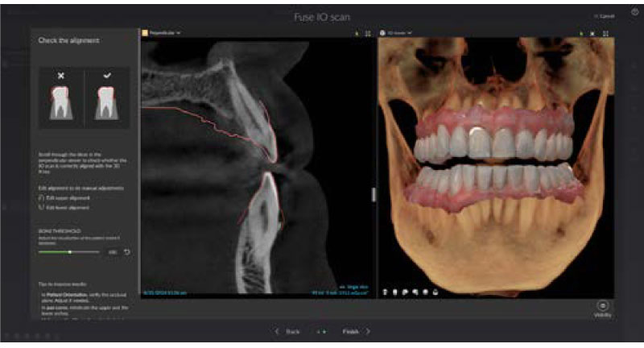Click the last head orientation view icon
Viewport: 644px width, 348px height.
pos(435,292)
